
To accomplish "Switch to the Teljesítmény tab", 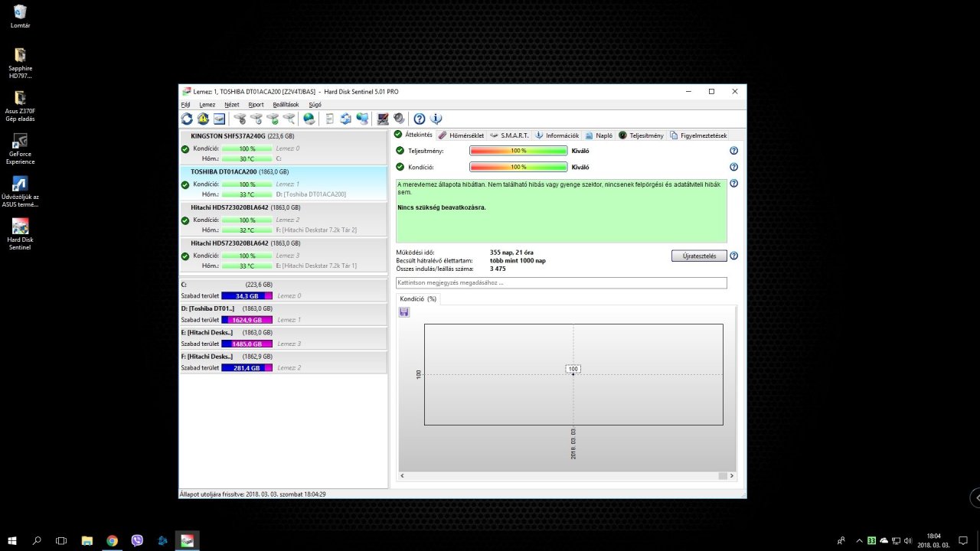I will [x=641, y=135].
